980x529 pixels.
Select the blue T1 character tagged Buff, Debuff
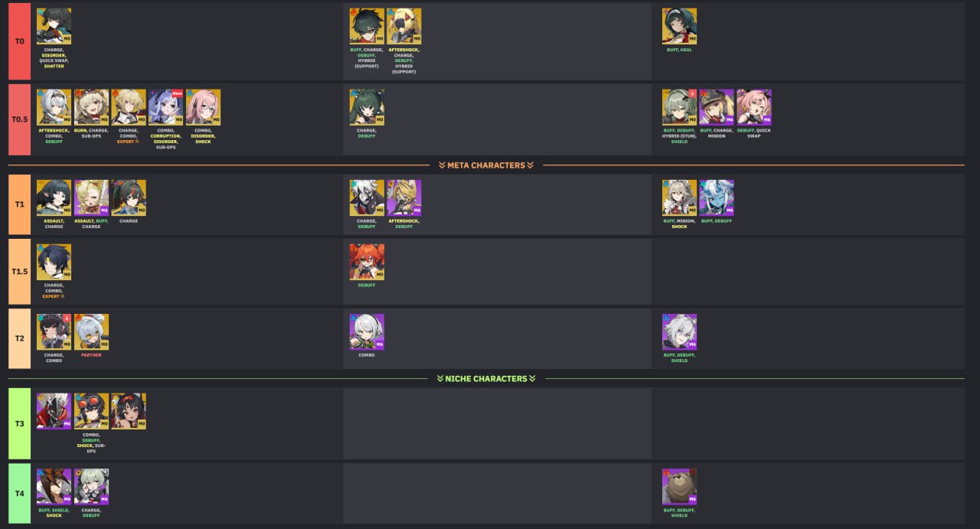pos(717,198)
